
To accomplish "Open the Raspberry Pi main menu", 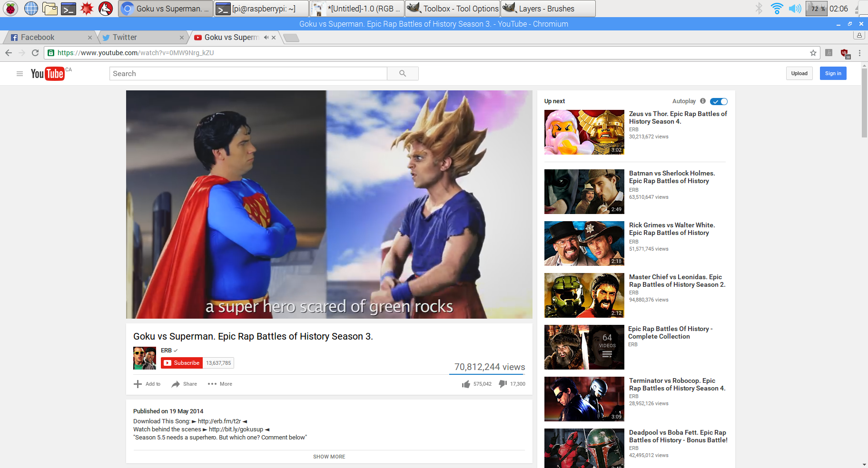I will [x=10, y=9].
